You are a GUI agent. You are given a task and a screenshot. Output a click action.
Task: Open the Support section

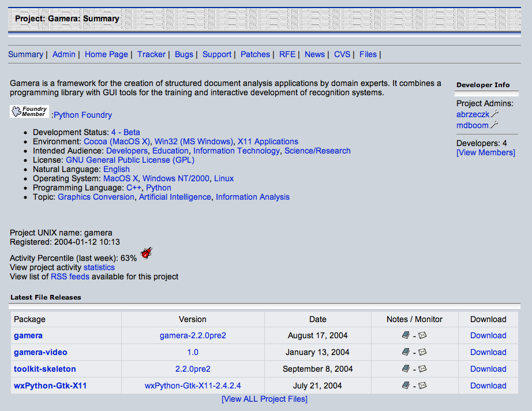tap(217, 54)
